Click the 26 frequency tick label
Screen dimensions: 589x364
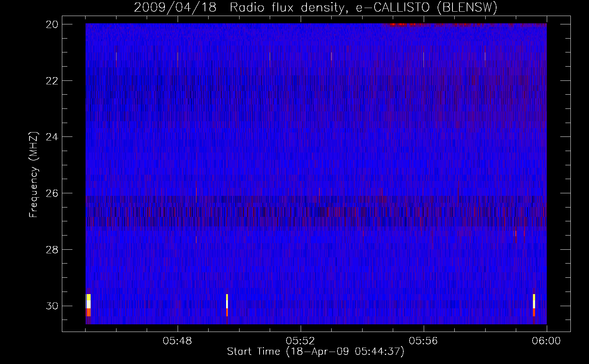pos(52,193)
